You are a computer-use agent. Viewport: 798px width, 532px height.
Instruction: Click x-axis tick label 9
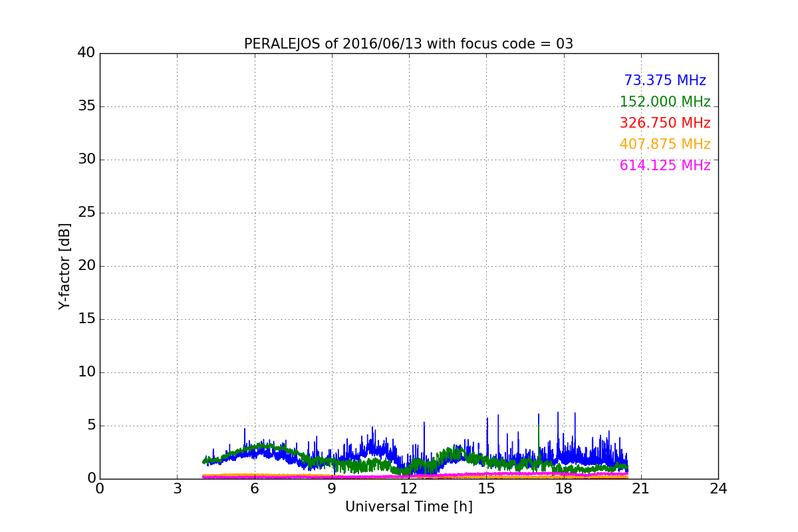pos(331,489)
